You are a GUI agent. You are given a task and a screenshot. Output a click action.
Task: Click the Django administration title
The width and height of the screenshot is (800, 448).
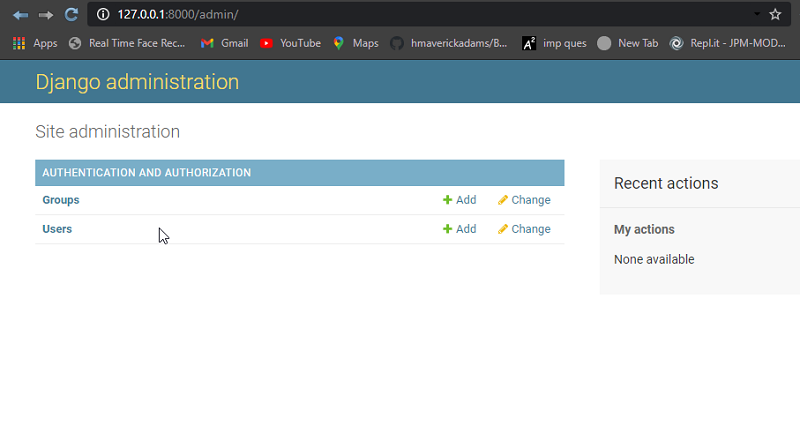[137, 82]
